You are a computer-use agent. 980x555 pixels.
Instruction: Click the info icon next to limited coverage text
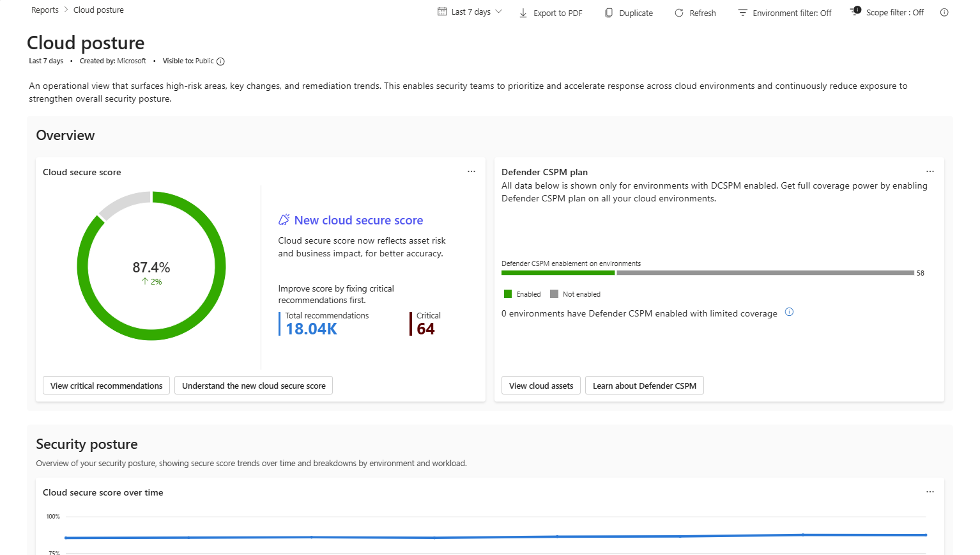coord(789,312)
